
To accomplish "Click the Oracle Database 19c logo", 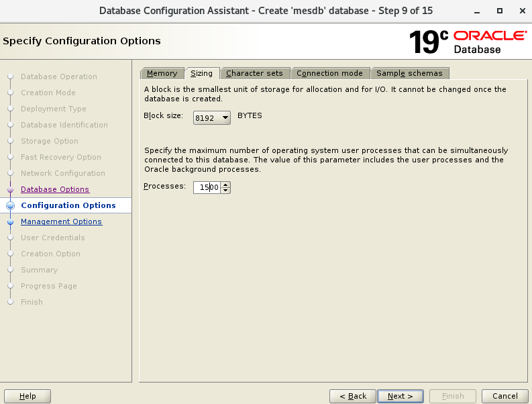I will click(x=467, y=42).
